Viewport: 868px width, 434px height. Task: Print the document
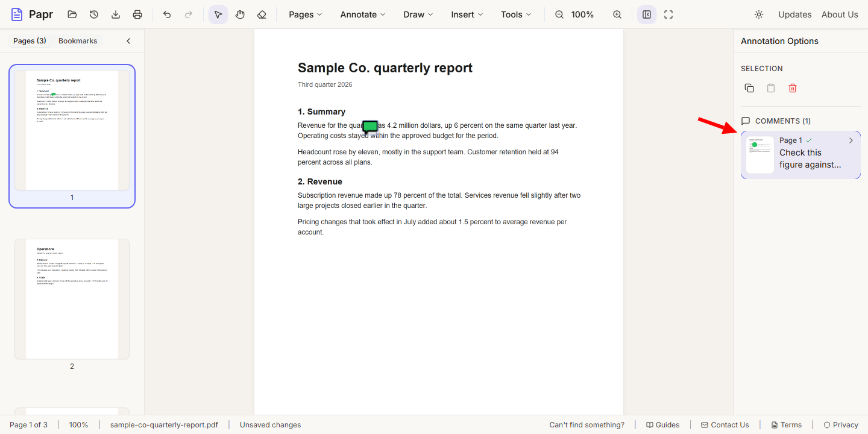pos(137,14)
